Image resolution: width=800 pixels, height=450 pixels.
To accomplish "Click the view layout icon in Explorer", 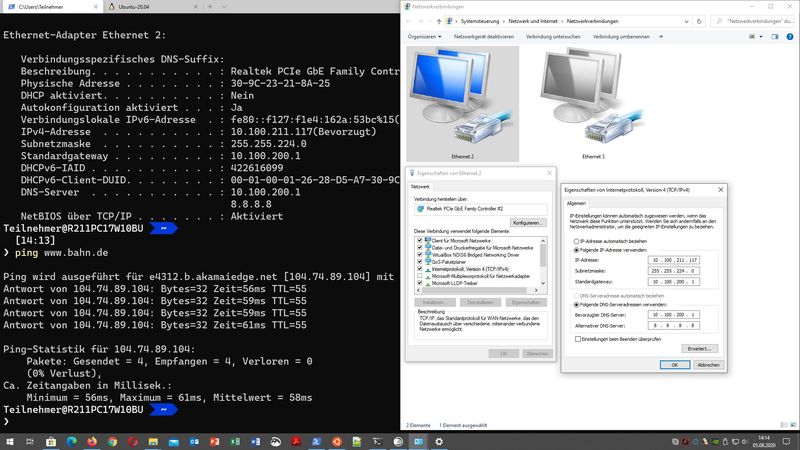I will (x=752, y=37).
